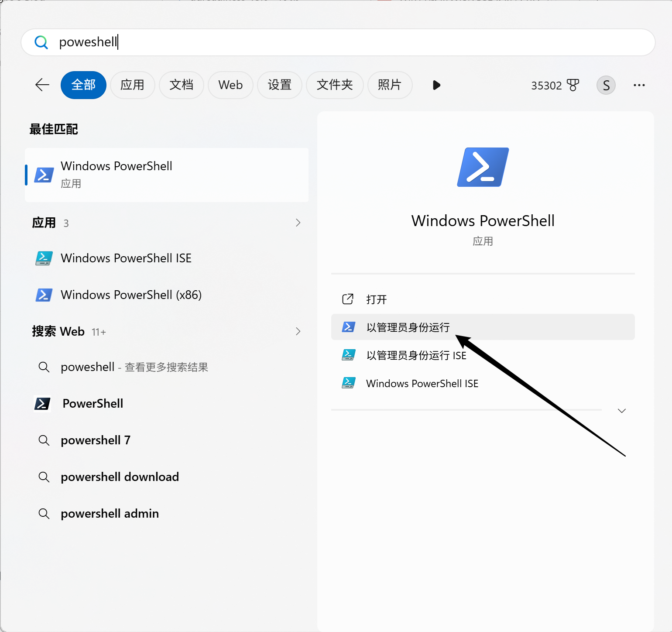
Task: Expand more actions with the down chevron
Action: point(622,411)
